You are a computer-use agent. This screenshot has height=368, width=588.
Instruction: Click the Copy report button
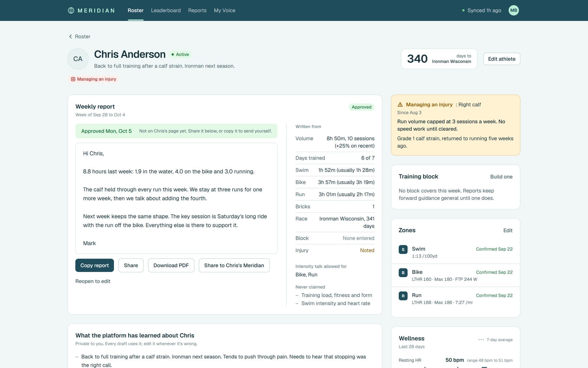click(x=94, y=265)
